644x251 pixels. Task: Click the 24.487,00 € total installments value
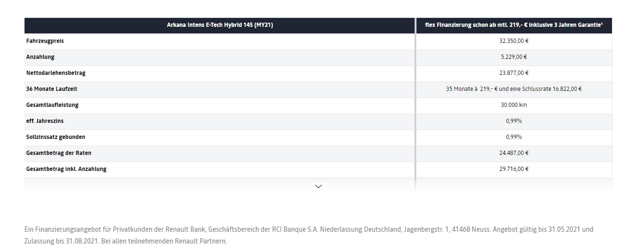click(514, 153)
